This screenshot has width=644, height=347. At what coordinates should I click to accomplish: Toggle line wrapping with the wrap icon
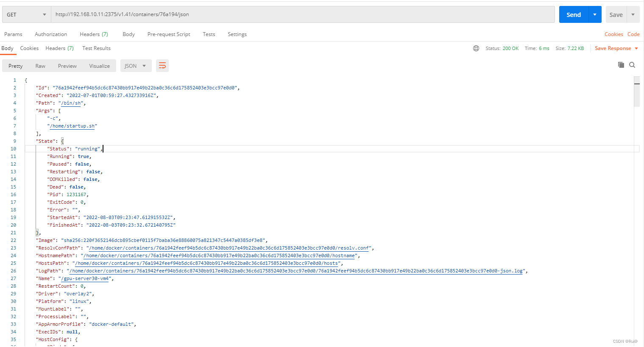coord(162,66)
